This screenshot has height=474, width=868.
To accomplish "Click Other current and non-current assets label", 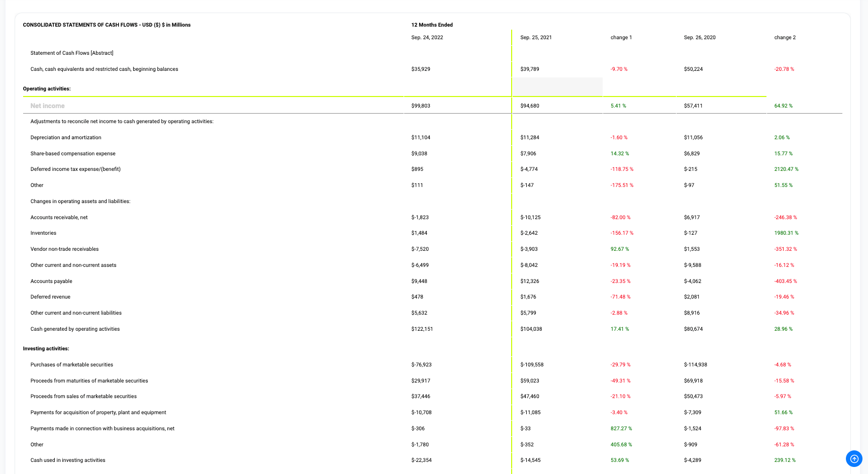I will 73,265.
